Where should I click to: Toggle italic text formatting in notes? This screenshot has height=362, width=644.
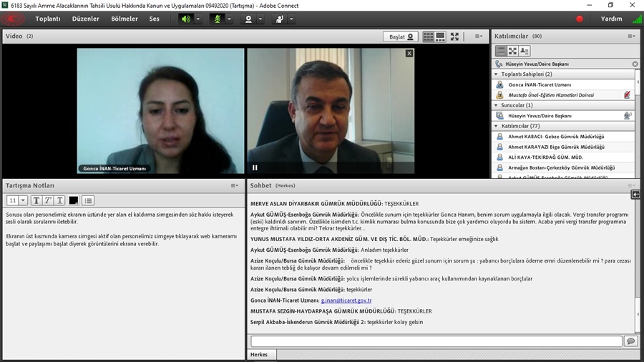click(48, 200)
